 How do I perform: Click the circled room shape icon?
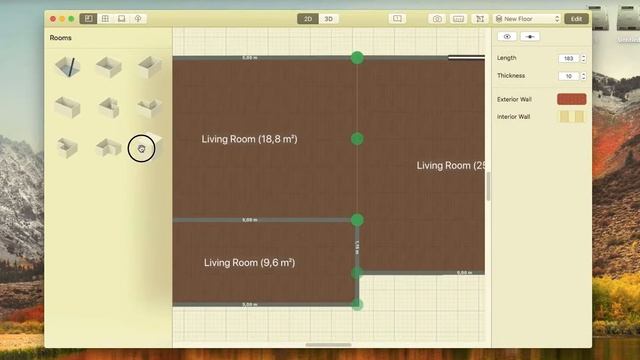point(142,148)
